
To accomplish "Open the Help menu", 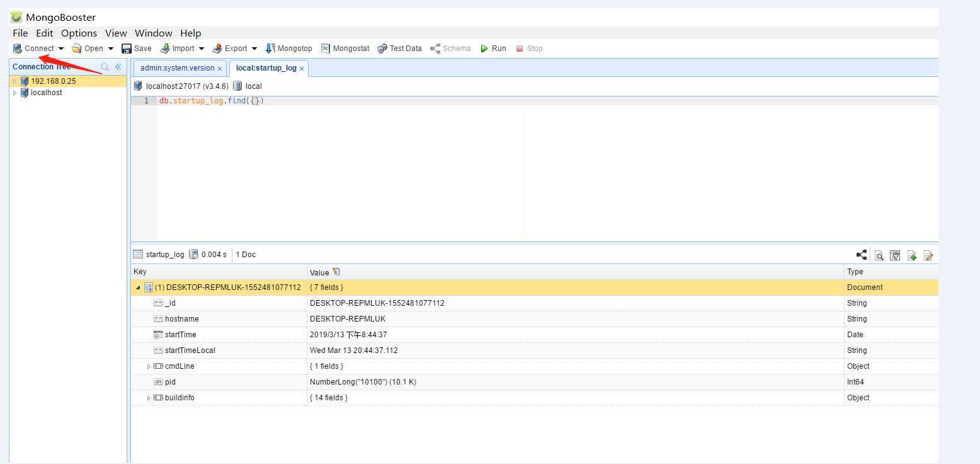I will (x=190, y=33).
